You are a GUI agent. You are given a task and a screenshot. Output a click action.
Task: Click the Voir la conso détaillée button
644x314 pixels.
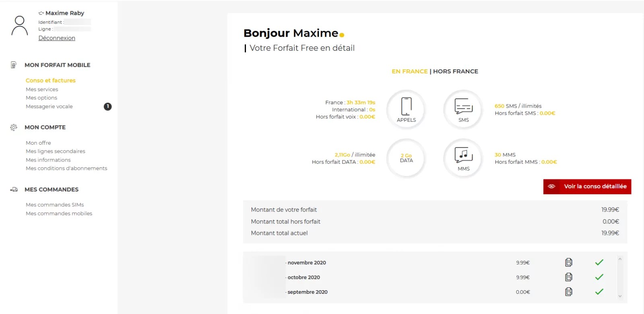click(x=587, y=186)
